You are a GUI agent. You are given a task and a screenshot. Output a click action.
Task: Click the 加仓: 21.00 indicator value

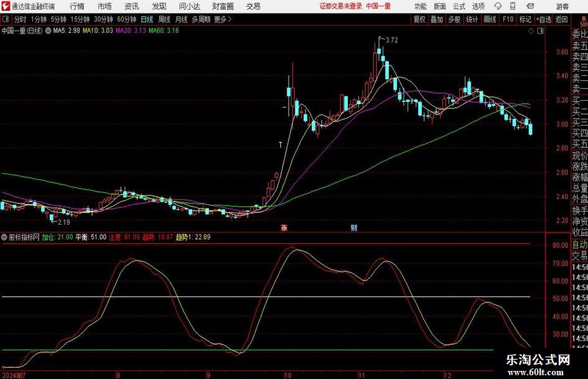57,237
